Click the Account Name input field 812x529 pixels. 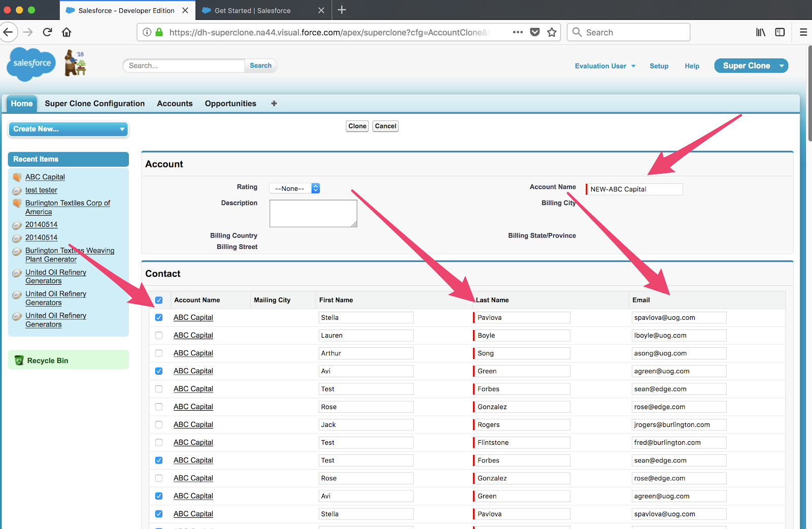[x=634, y=189]
